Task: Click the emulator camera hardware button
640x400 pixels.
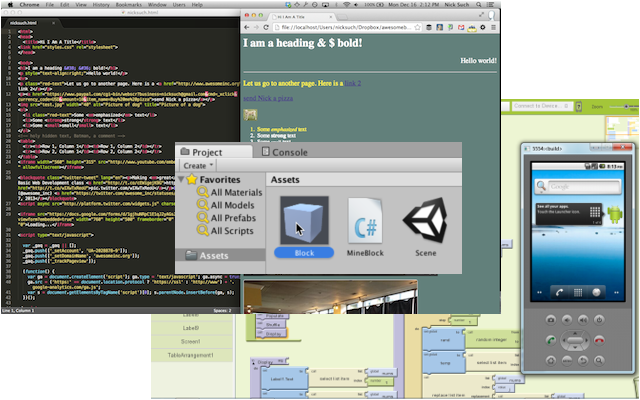Action: (551, 320)
